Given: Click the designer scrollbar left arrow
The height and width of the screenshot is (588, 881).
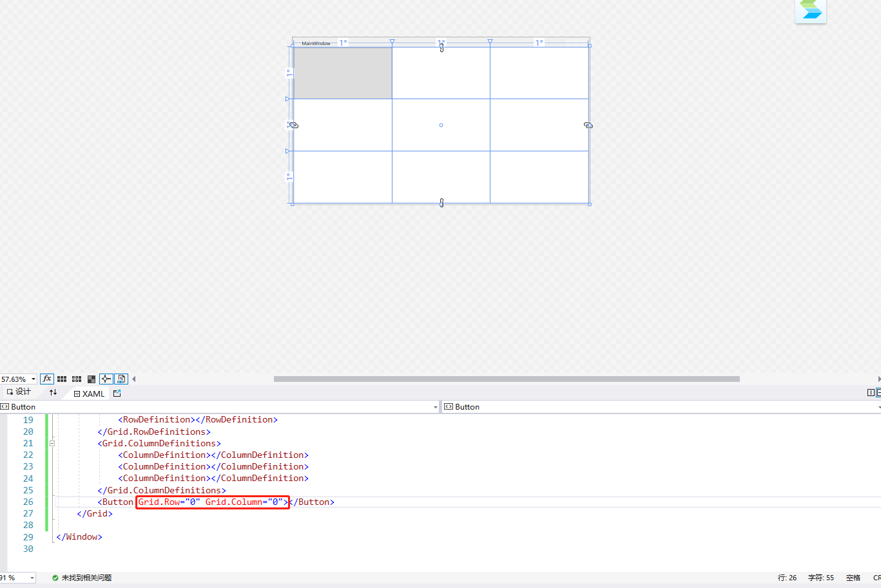Looking at the screenshot, I should [134, 379].
